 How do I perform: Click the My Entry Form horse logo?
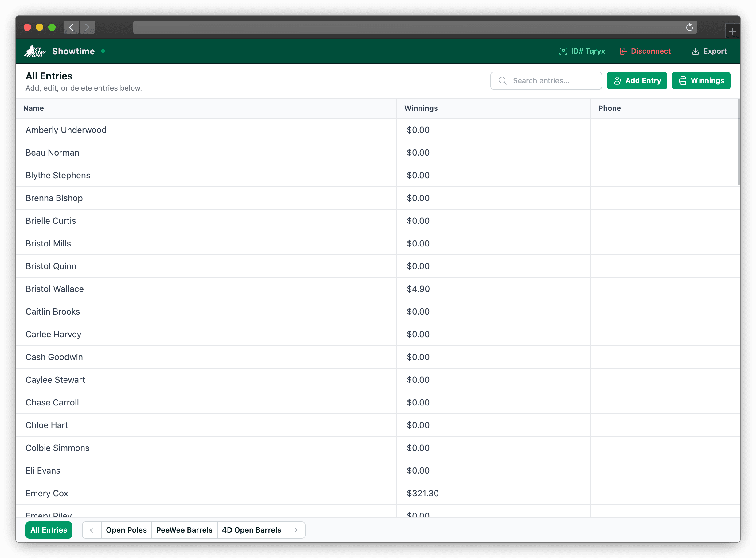click(34, 51)
